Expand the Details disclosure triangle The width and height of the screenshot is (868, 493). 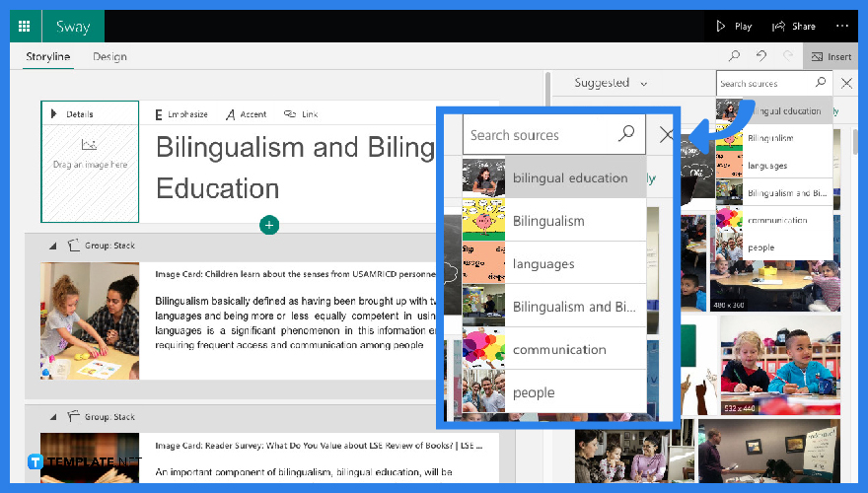tap(53, 114)
